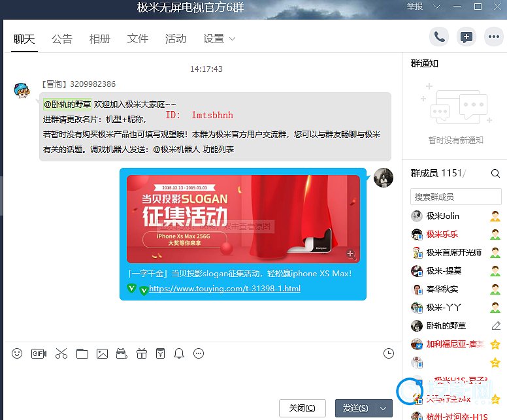Send a file with the folder icon
Viewport: 507px width, 420px height.
(82, 354)
